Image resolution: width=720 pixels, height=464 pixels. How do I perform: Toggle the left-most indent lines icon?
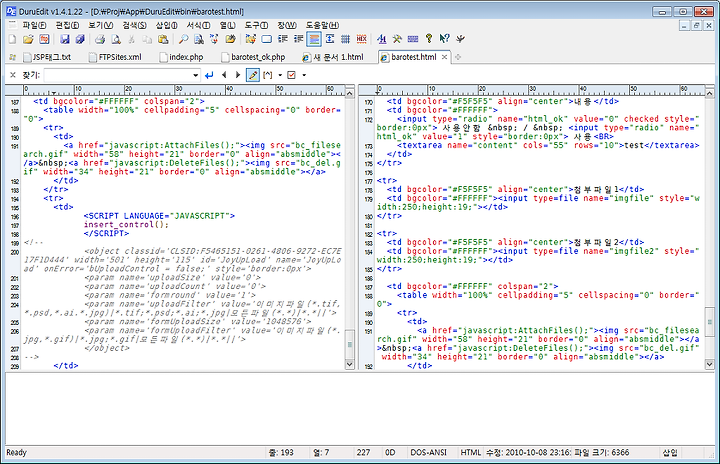point(282,39)
